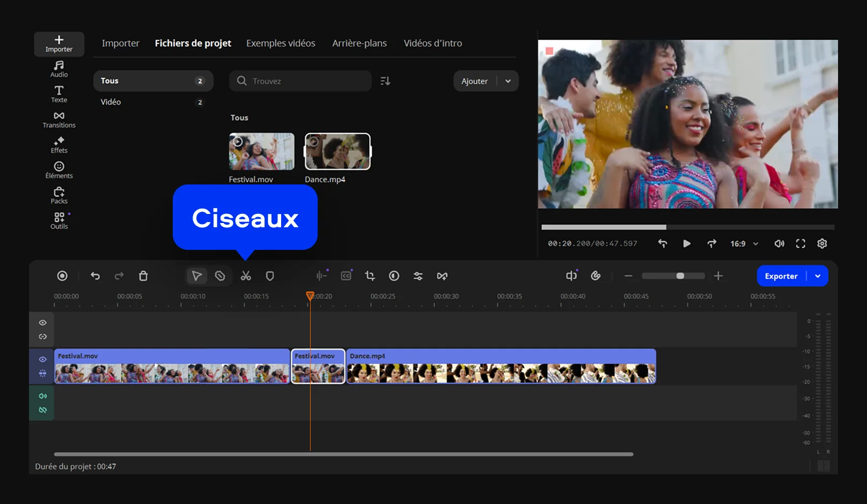Click the scissors cut tool
867x504 pixels.
pyautogui.click(x=246, y=276)
